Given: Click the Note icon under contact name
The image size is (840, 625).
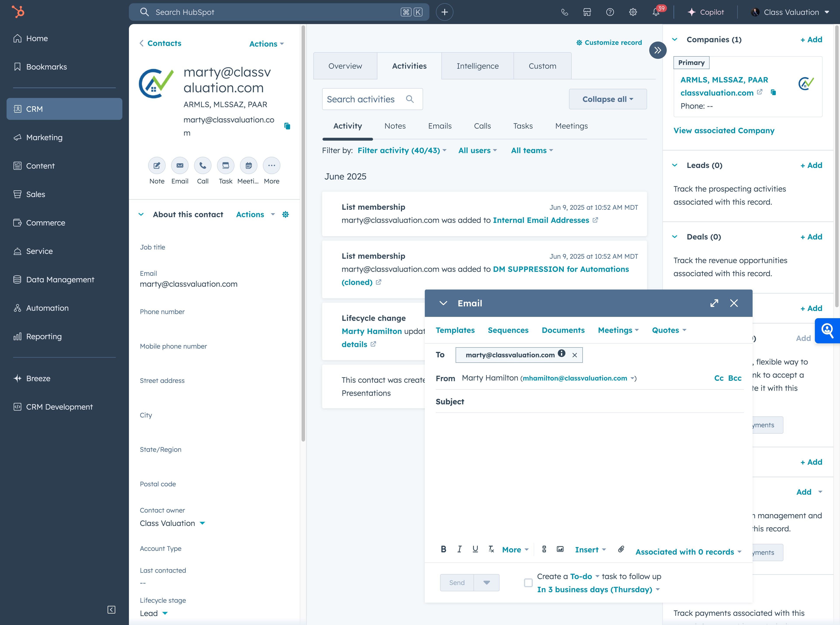Looking at the screenshot, I should [x=156, y=166].
